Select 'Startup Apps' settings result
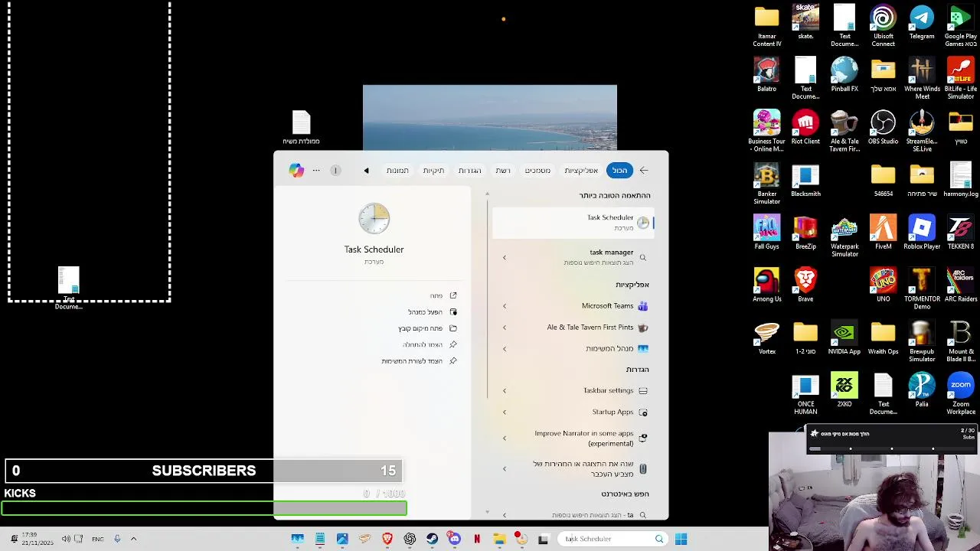Viewport: 980px width, 551px height. (x=612, y=412)
